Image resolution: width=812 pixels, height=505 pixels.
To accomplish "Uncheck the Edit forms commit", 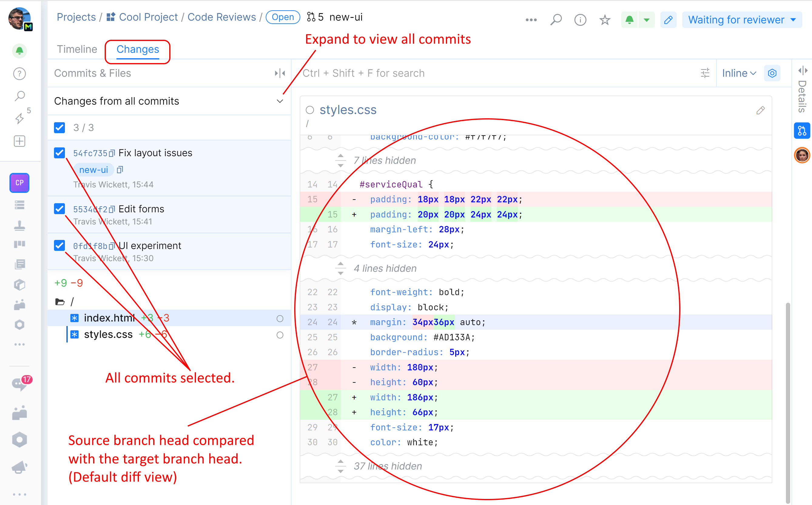I will click(59, 209).
